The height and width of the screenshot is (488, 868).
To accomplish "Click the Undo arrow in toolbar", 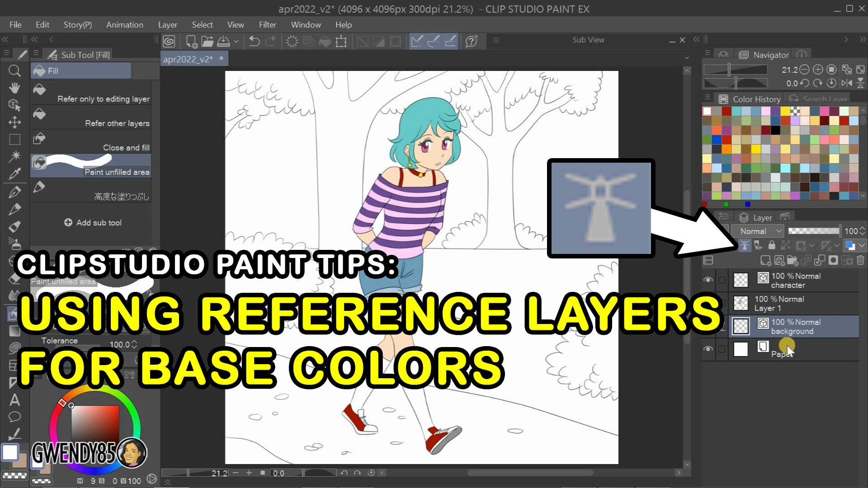I will pyautogui.click(x=254, y=42).
